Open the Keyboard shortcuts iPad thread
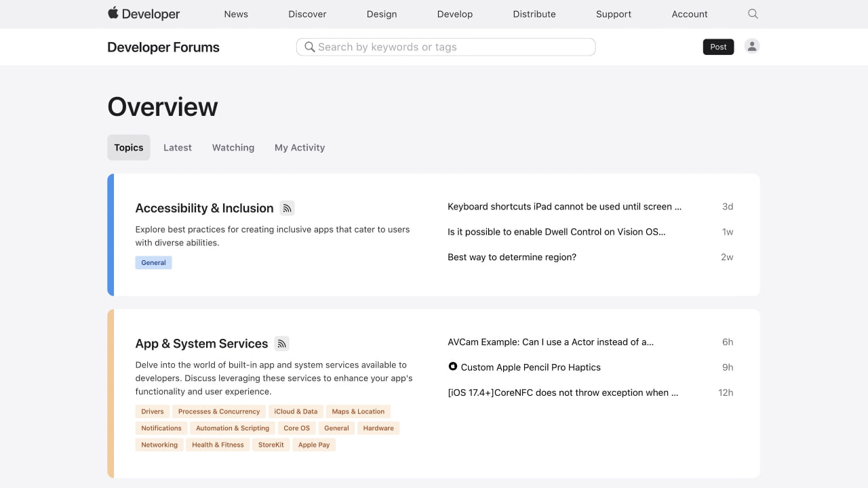The image size is (868, 488). pos(564,207)
